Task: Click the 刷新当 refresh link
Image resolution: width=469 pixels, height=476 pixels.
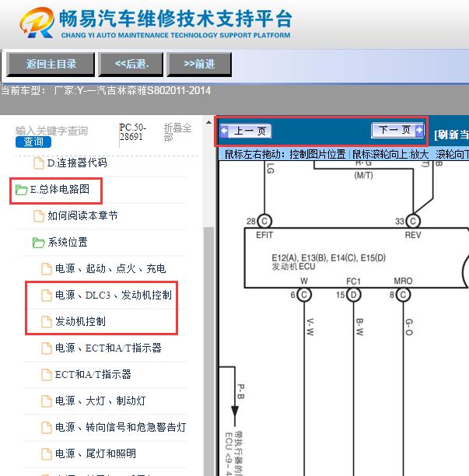Action: coord(451,135)
